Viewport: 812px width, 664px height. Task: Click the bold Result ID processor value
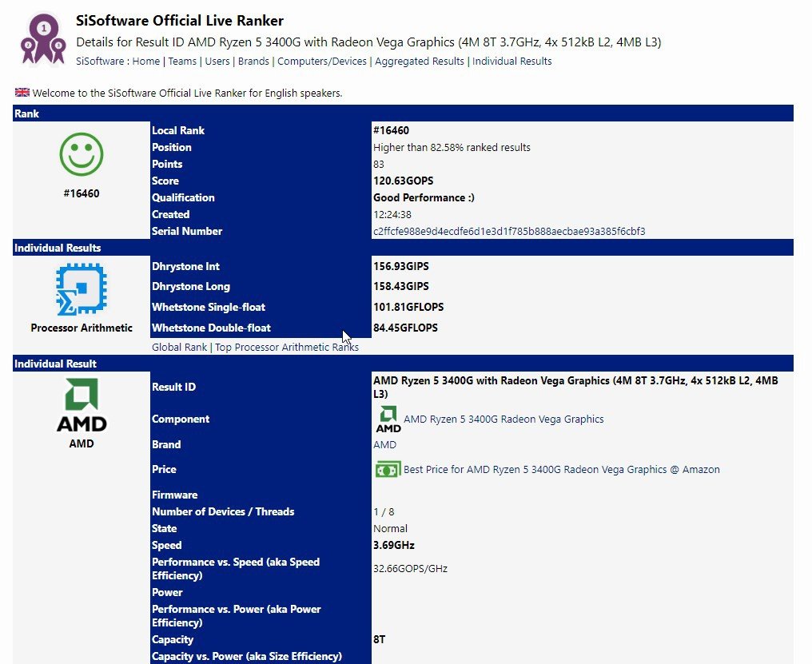tap(575, 387)
